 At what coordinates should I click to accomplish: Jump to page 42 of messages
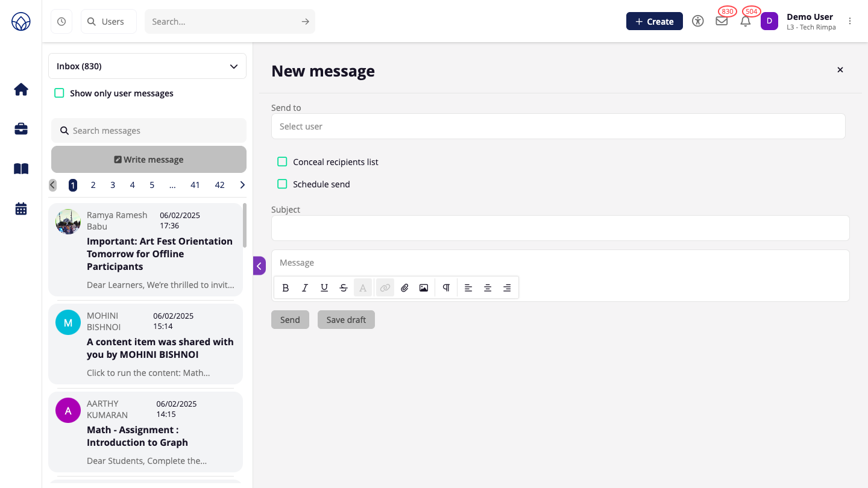[x=219, y=185]
